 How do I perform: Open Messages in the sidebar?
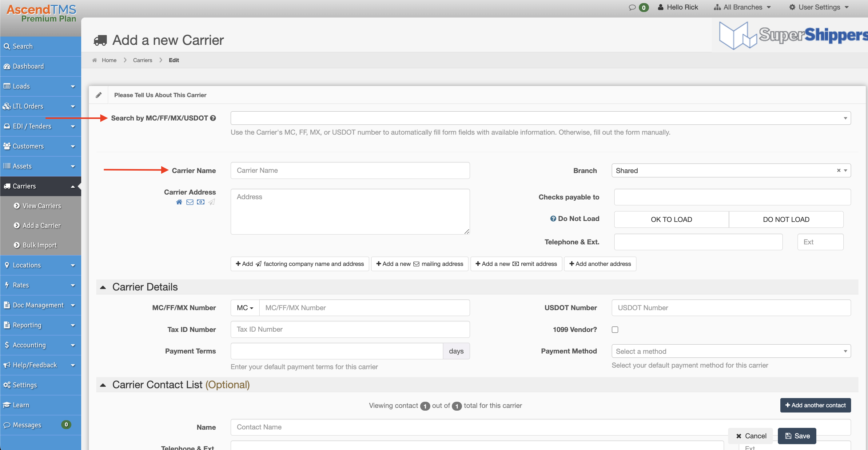pos(40,425)
